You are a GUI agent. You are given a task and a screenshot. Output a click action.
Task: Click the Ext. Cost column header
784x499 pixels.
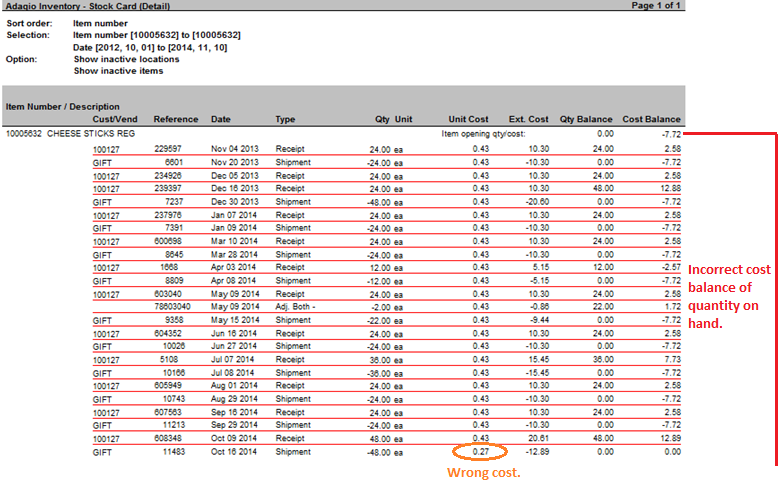[529, 119]
